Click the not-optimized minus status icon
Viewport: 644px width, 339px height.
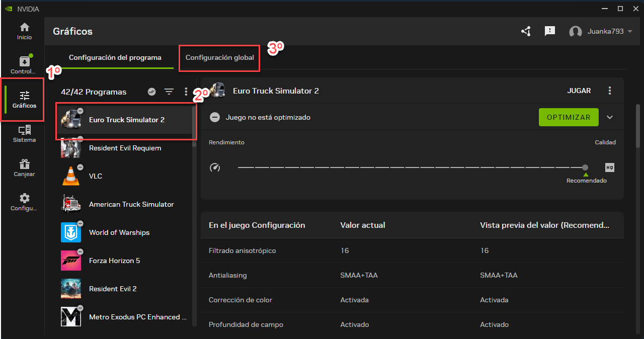(215, 117)
